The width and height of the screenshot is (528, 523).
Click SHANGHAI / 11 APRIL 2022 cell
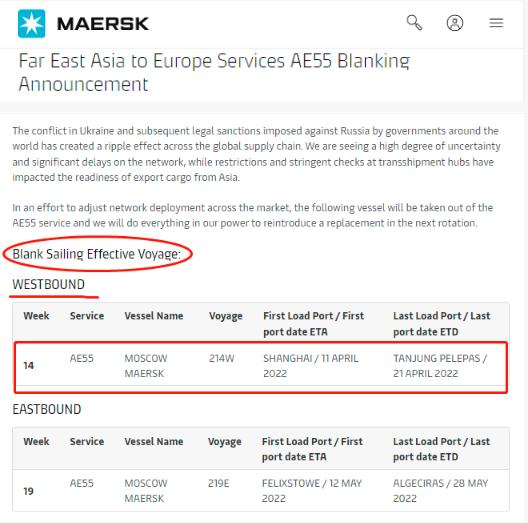pos(311,366)
